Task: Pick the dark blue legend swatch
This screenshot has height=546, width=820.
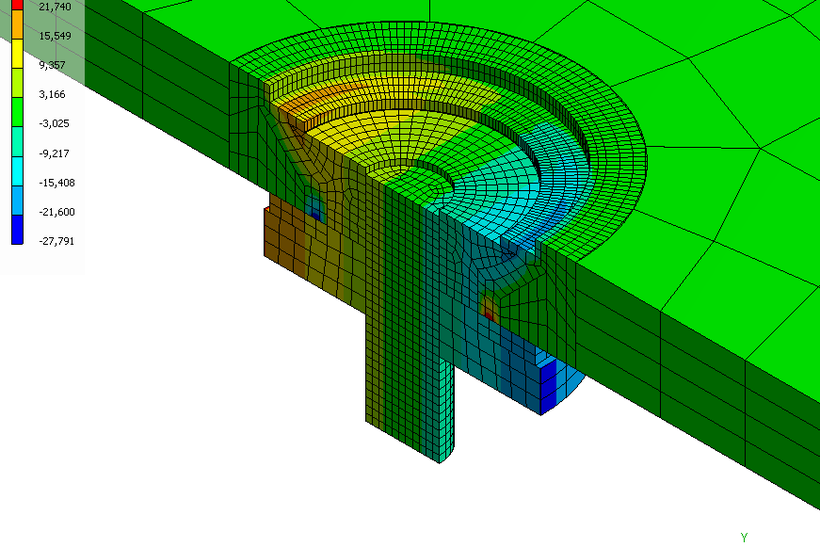Action: pyautogui.click(x=17, y=230)
